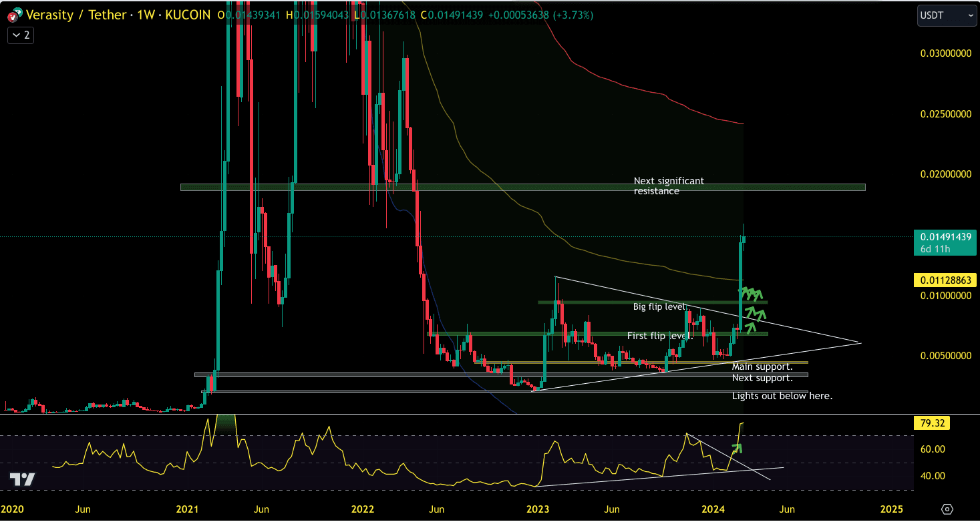Image resolution: width=980 pixels, height=522 pixels.
Task: Click the 0.03000000 price axis label
Action: pyautogui.click(x=946, y=53)
